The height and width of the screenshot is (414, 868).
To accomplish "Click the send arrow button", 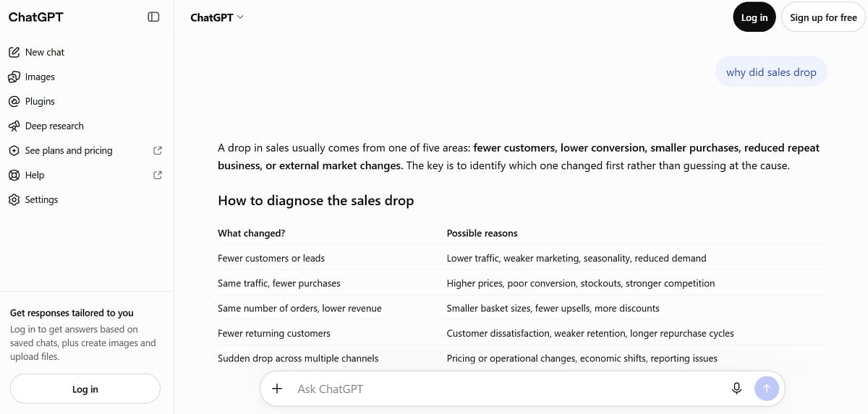I will 767,389.
